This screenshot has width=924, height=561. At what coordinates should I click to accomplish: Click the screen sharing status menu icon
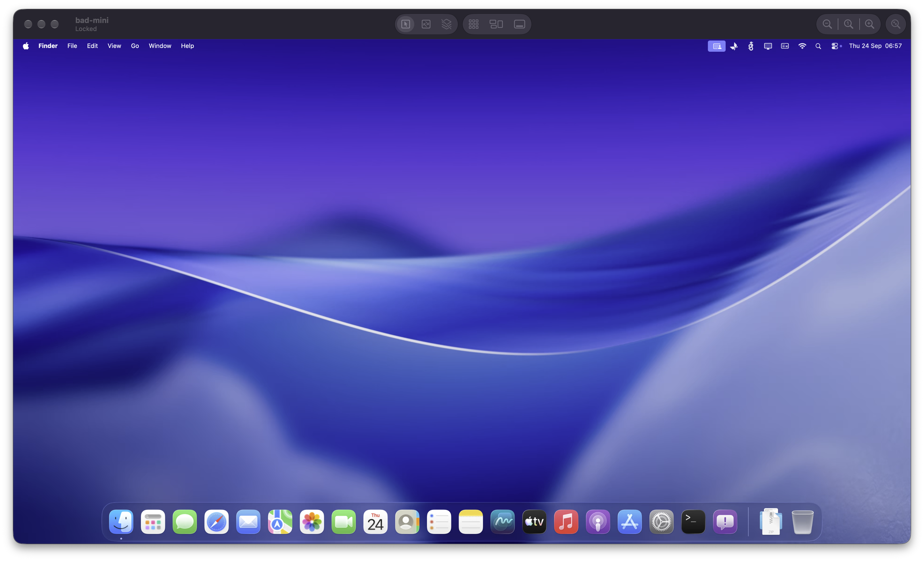coord(716,46)
